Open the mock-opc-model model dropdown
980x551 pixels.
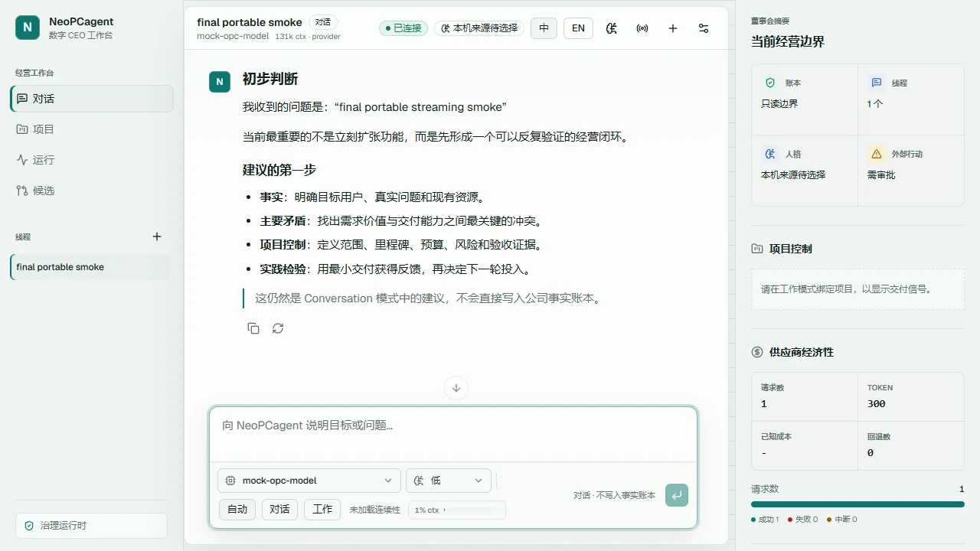pyautogui.click(x=309, y=481)
